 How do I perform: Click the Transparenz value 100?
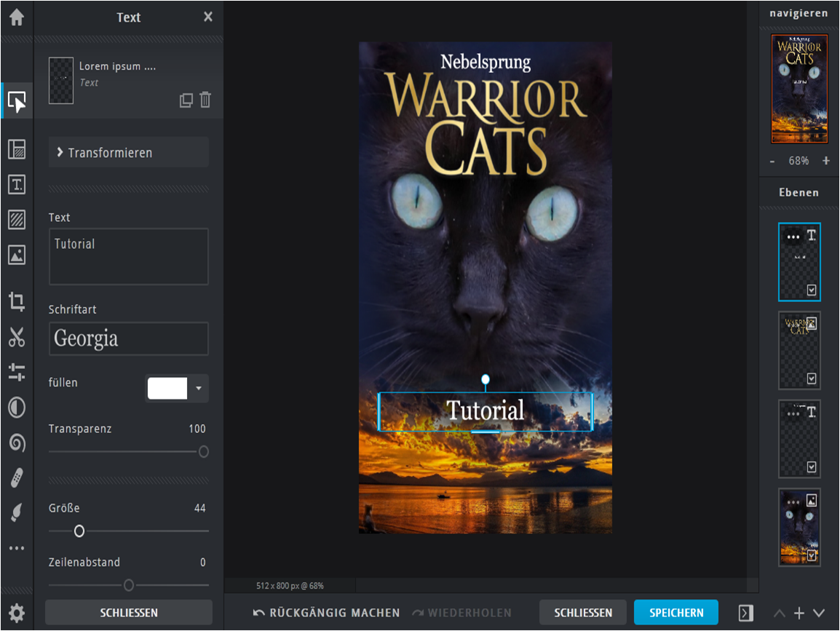[197, 429]
